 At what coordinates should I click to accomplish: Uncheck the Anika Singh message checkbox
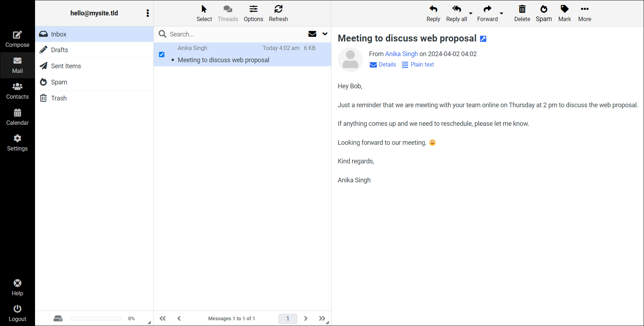(x=162, y=54)
